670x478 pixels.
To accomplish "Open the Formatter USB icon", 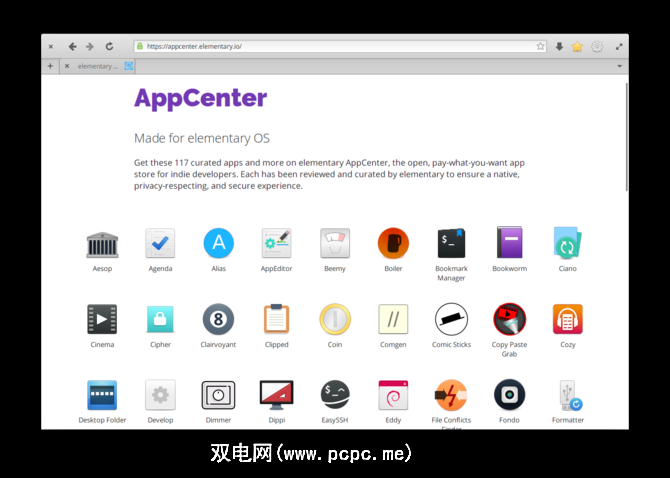I will coord(570,395).
